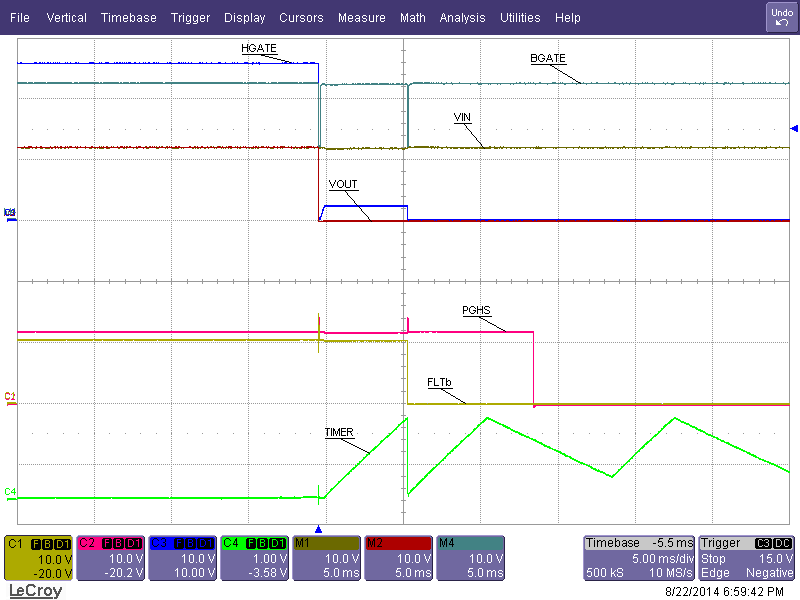Open the M4 memory trace descriptor box
800x600 pixels.
[470, 557]
